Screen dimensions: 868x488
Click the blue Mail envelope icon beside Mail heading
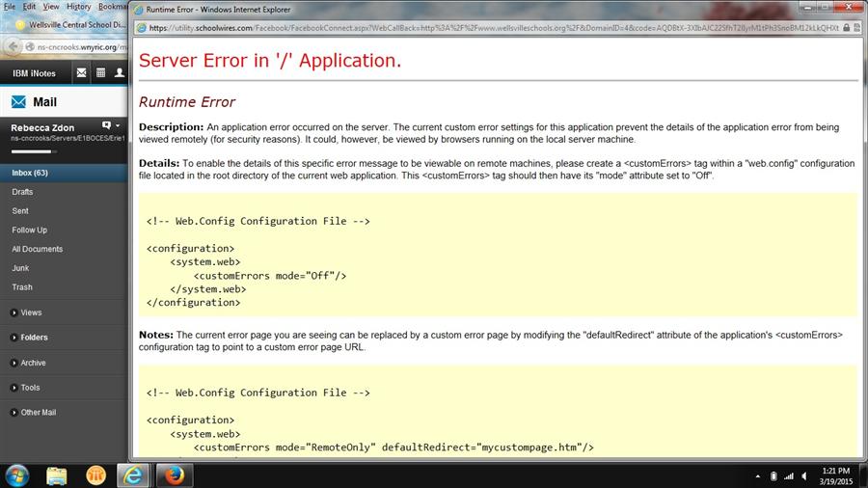coord(18,102)
